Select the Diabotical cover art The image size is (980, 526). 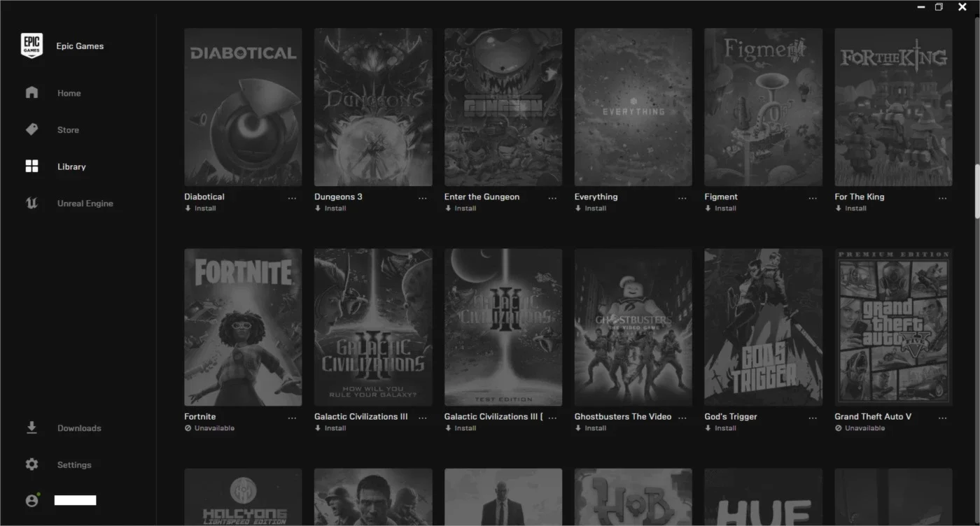click(243, 107)
